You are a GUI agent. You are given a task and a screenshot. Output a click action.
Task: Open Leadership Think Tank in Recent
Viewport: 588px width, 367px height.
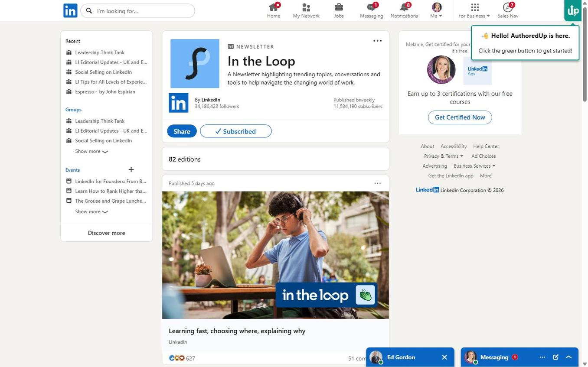pos(100,52)
